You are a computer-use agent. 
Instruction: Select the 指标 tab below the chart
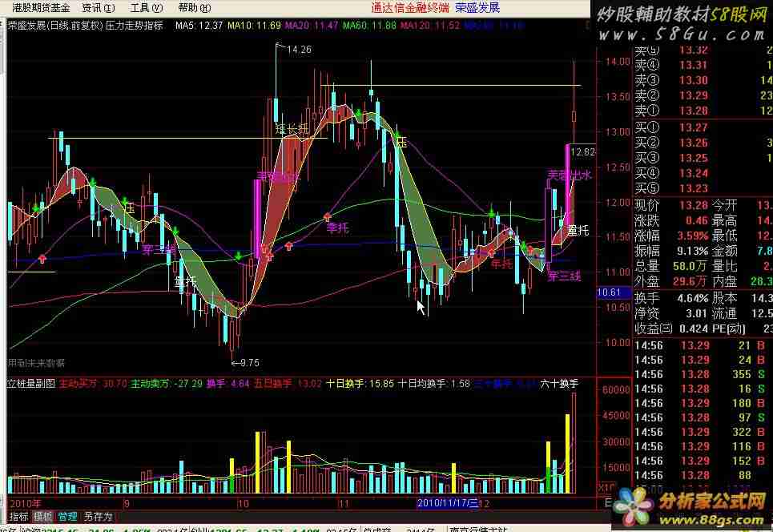point(18,517)
